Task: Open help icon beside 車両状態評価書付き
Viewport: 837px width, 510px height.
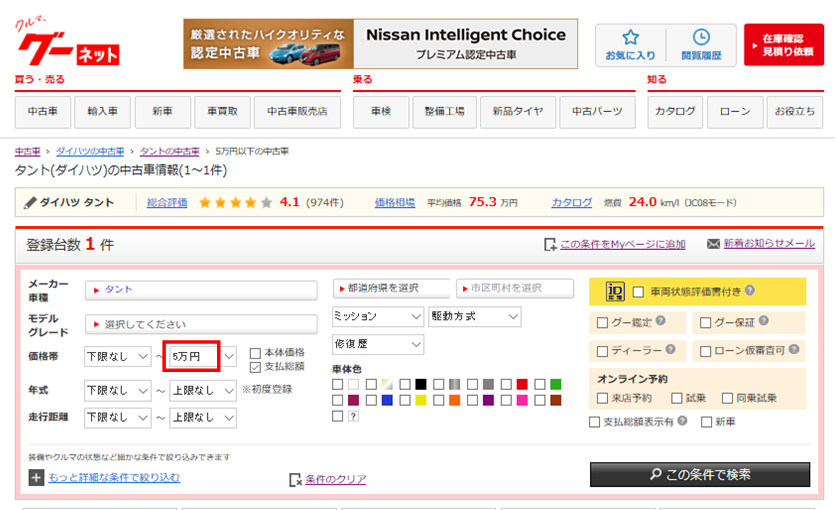Action: pyautogui.click(x=750, y=290)
